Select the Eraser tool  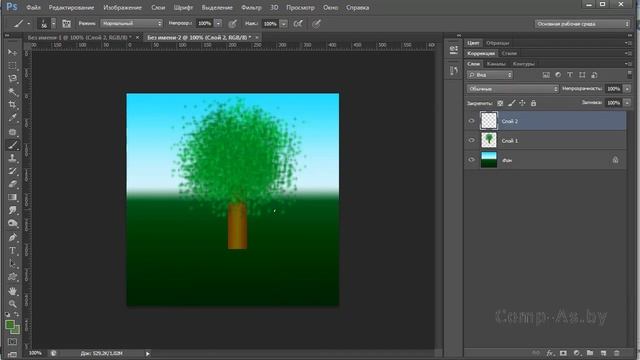pyautogui.click(x=12, y=184)
